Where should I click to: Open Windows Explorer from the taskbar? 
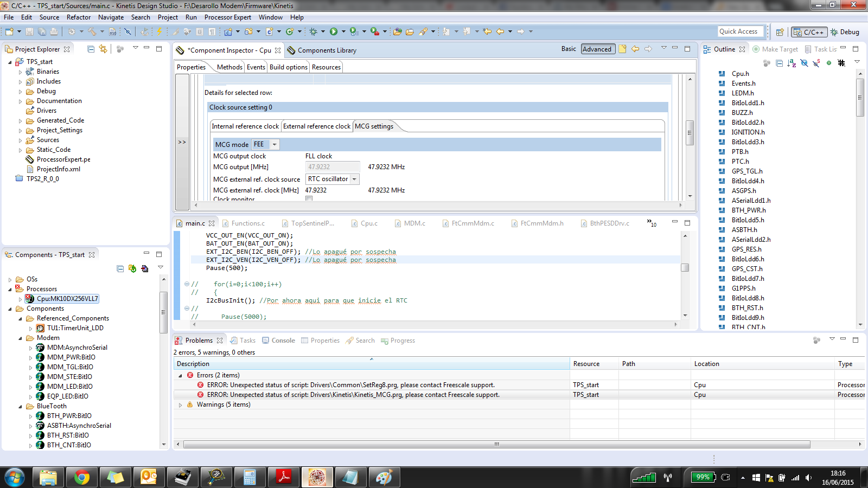point(48,477)
